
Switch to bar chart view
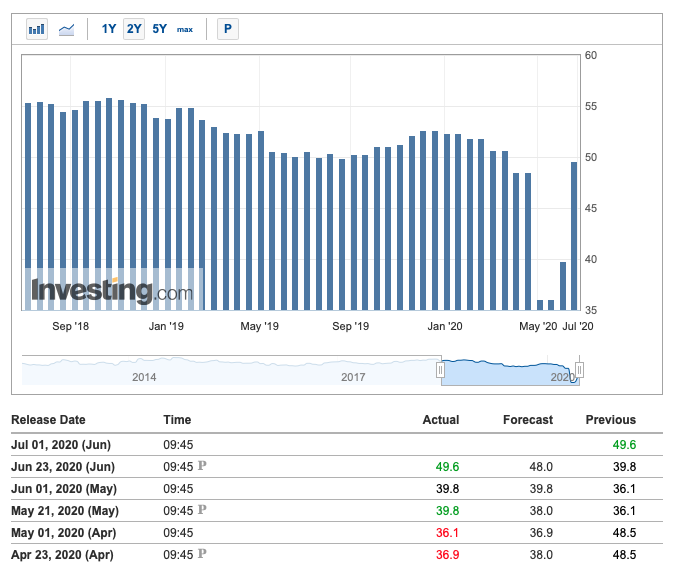click(x=37, y=29)
